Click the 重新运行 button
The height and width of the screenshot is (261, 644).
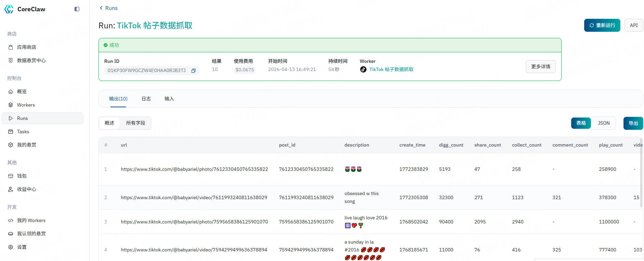(602, 25)
